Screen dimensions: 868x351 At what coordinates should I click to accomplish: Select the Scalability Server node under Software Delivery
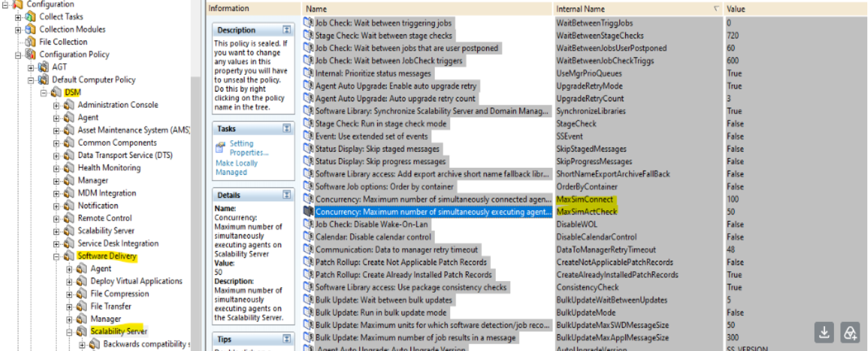[x=119, y=332]
